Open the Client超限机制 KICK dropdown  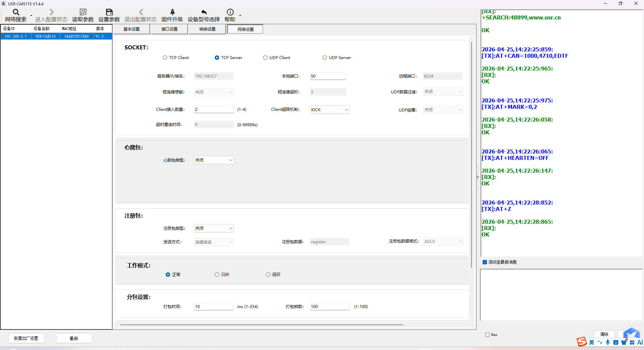pos(329,110)
